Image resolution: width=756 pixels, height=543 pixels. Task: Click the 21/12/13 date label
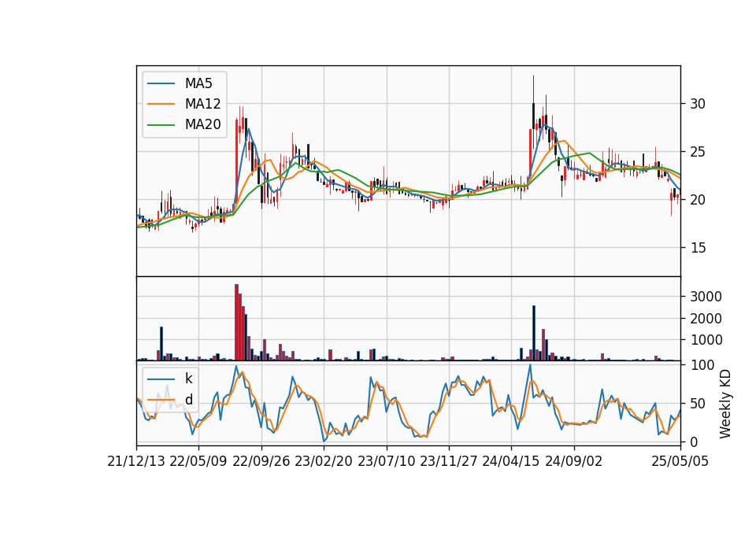point(136,461)
